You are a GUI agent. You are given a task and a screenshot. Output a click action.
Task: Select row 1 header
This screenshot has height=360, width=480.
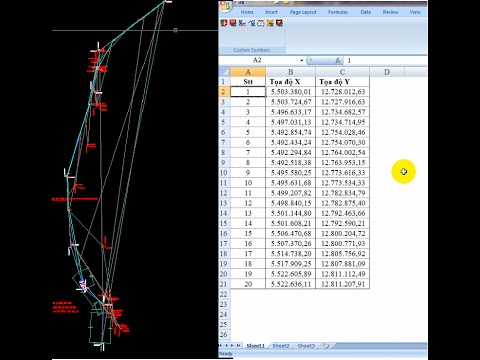tap(224, 82)
